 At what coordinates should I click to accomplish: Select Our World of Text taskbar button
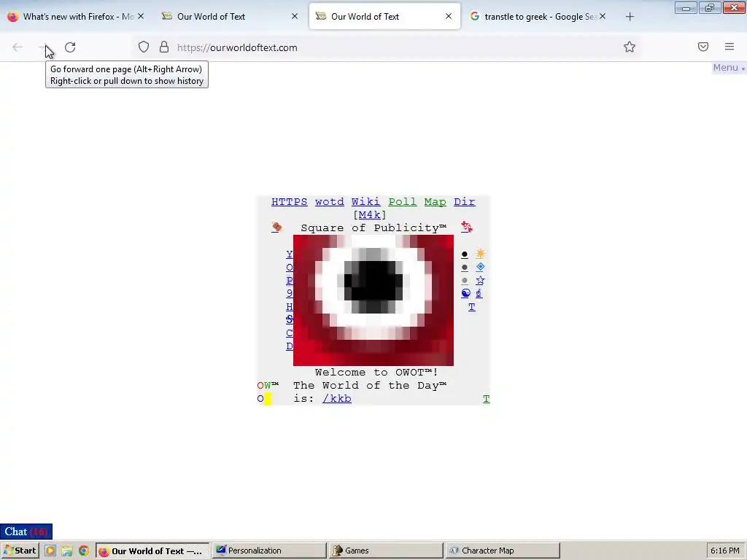(x=152, y=551)
